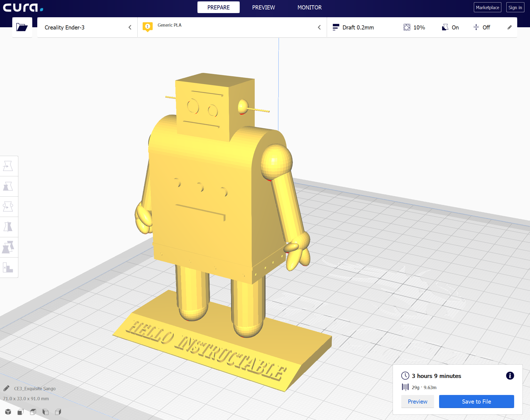Click the 3D perspective view icon
Viewport: 530px width, 420px height.
point(8,412)
